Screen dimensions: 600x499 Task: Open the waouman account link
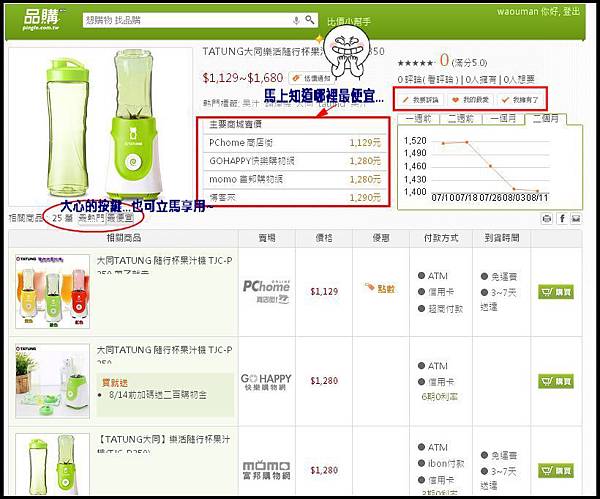pyautogui.click(x=517, y=11)
